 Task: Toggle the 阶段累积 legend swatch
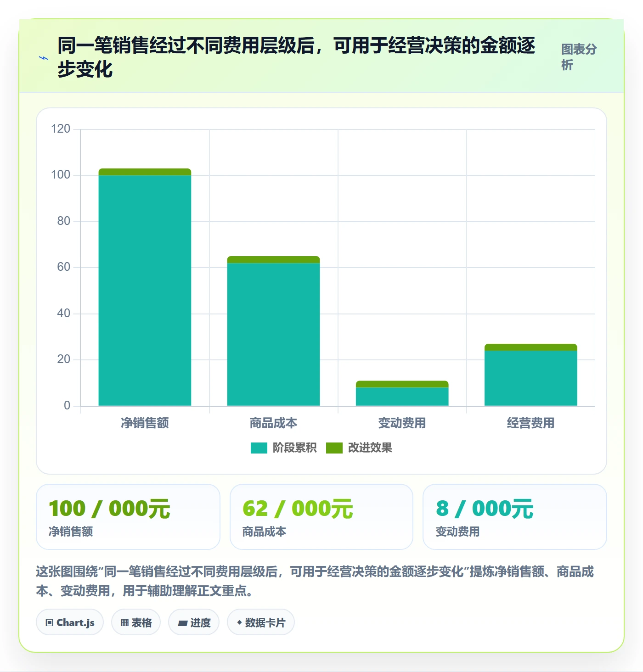pos(259,448)
